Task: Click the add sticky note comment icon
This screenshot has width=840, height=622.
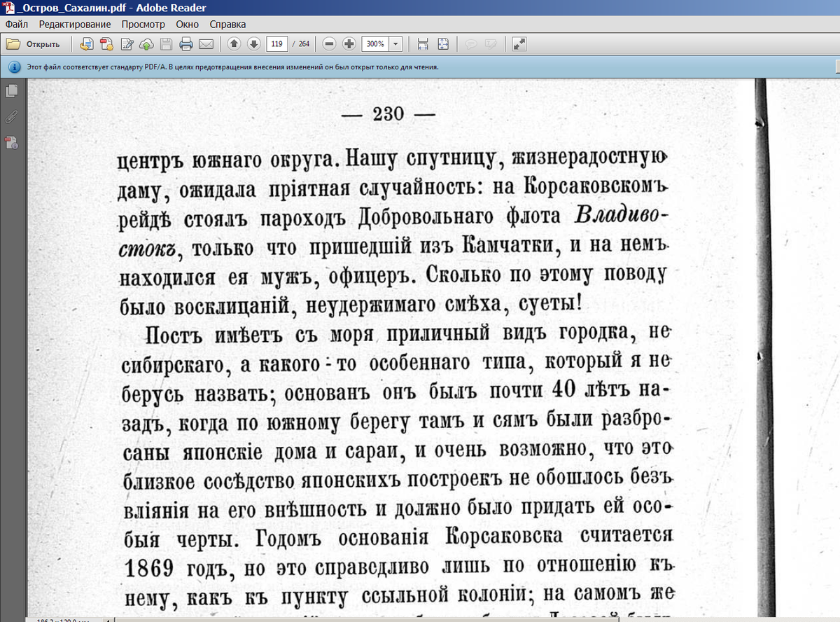Action: (471, 44)
